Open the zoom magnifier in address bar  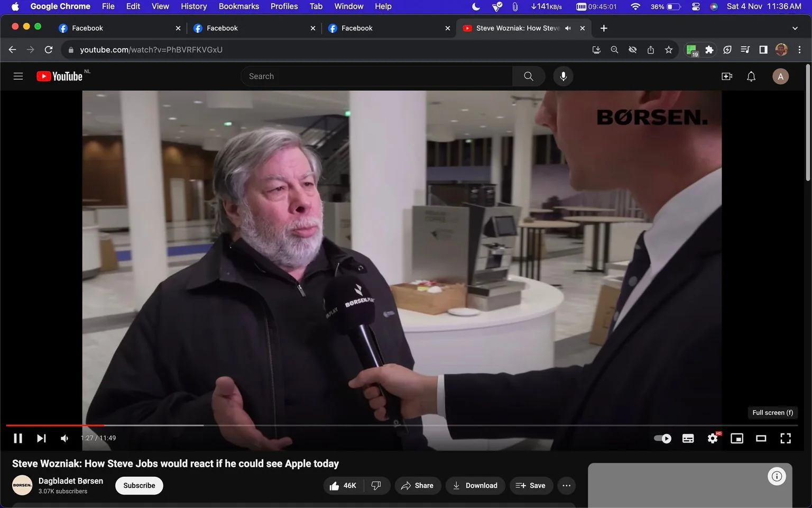pos(614,50)
